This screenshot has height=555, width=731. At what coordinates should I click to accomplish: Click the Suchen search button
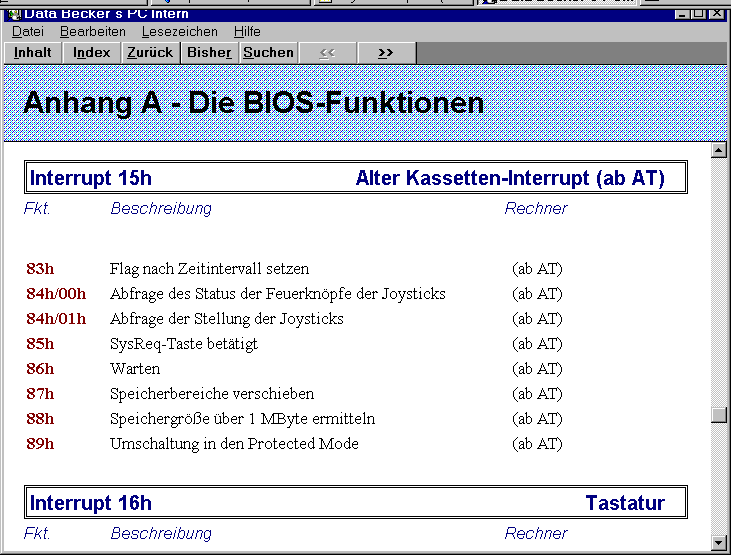269,53
